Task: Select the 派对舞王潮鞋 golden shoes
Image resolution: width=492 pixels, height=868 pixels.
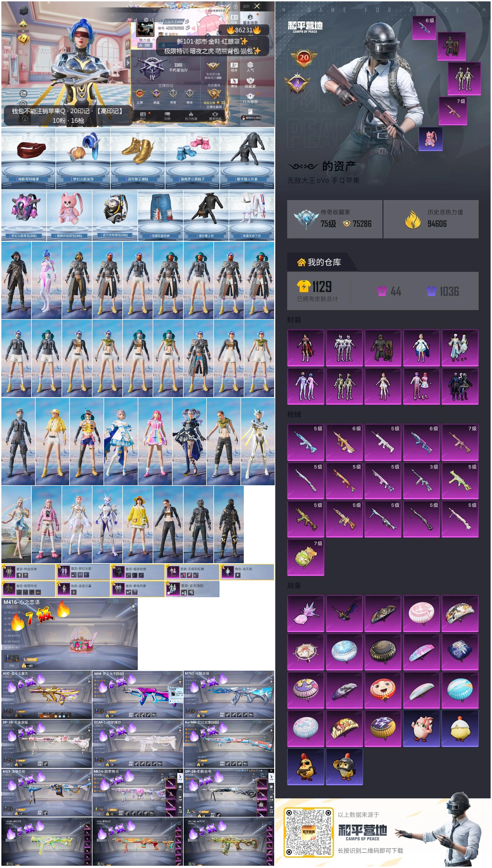Action: click(138, 158)
